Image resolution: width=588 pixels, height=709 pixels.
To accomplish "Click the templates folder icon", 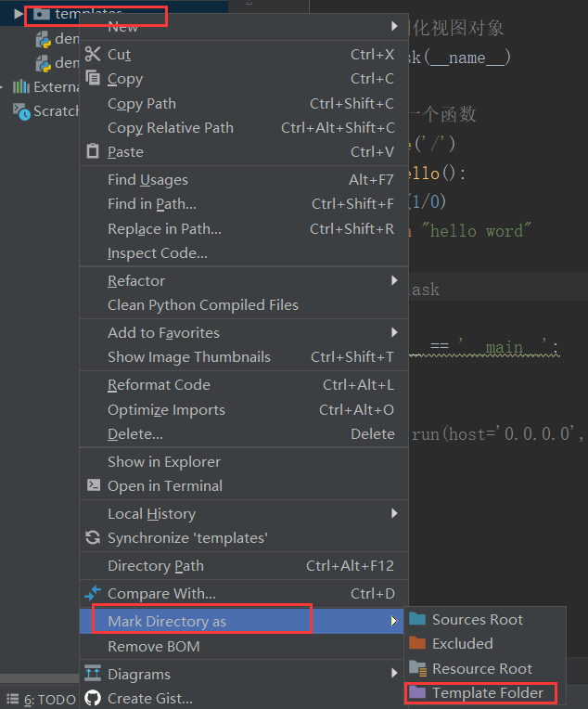I will 41,15.
